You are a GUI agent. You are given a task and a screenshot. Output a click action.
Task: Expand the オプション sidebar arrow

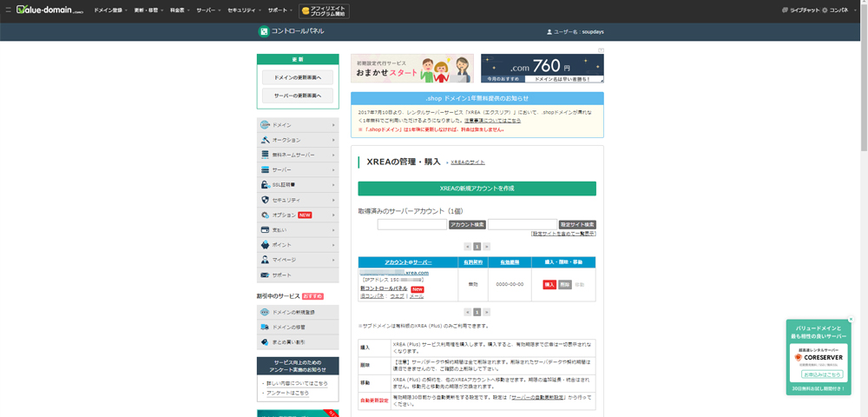[334, 215]
